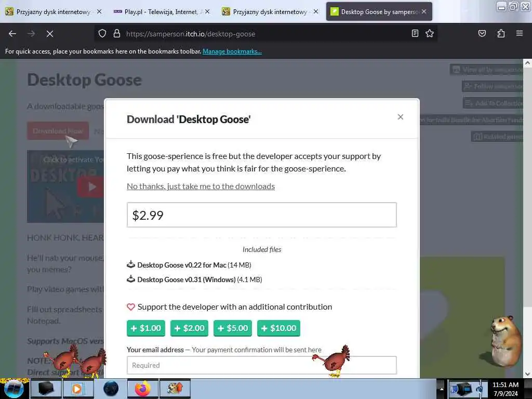Close the Download 'Desktop Goose' dialog

tap(401, 117)
